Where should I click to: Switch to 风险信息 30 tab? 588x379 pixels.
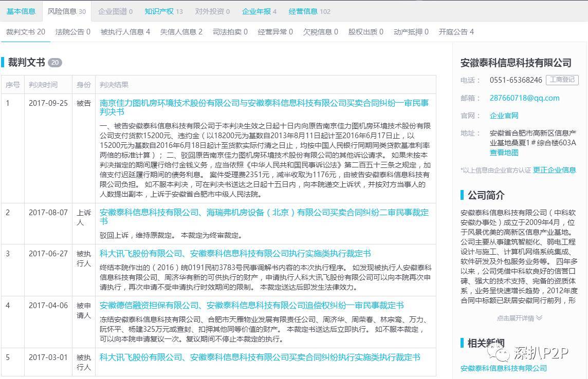click(67, 11)
